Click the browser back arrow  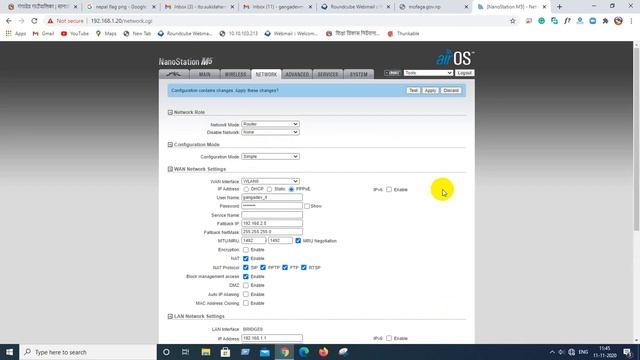9,21
